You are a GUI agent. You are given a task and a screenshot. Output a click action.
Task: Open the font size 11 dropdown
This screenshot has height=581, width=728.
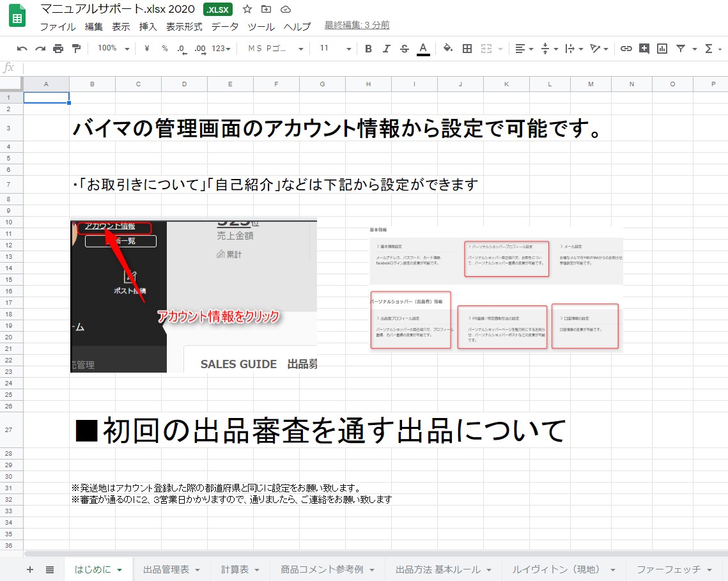pos(335,49)
